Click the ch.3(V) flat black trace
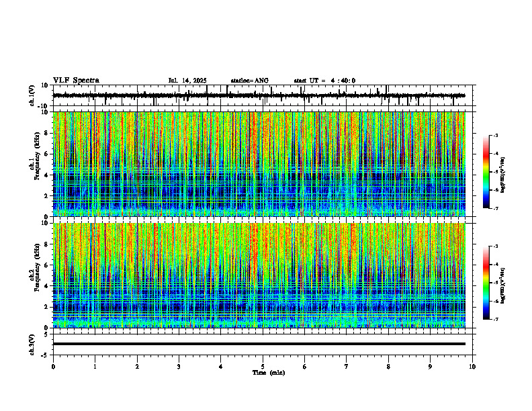The width and height of the screenshot is (532, 411). (x=259, y=344)
